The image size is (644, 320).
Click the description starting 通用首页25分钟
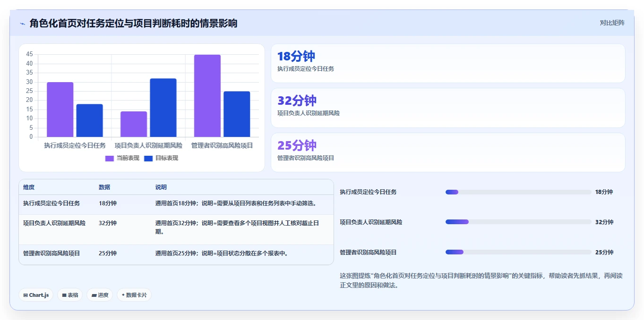(x=222, y=253)
